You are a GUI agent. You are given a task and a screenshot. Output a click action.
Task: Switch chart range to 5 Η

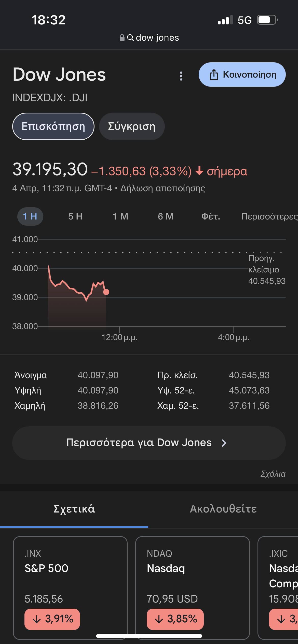(x=75, y=216)
